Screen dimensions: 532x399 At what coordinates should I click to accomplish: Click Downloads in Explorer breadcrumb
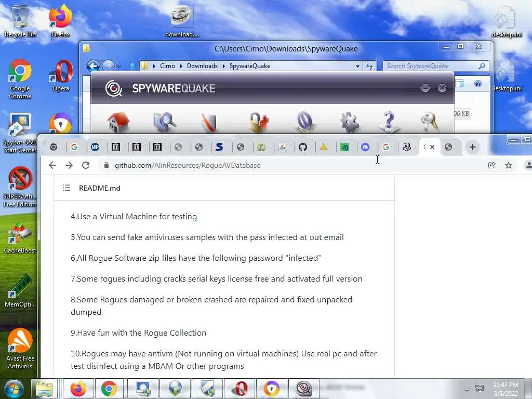pos(202,66)
